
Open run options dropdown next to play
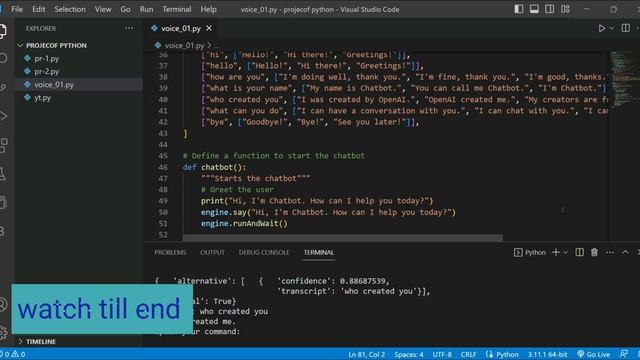[x=611, y=28]
